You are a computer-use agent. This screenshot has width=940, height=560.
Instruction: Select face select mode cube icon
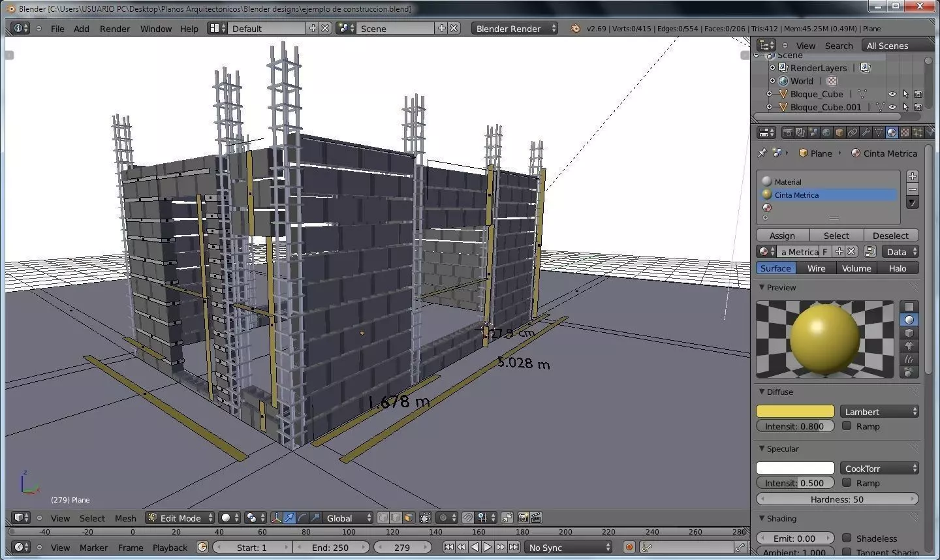(x=409, y=518)
